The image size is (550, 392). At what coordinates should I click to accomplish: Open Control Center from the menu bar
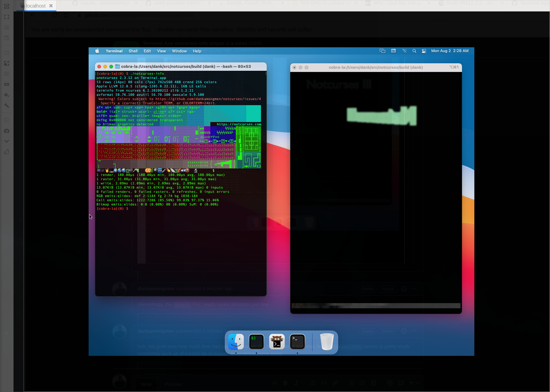[x=424, y=51]
